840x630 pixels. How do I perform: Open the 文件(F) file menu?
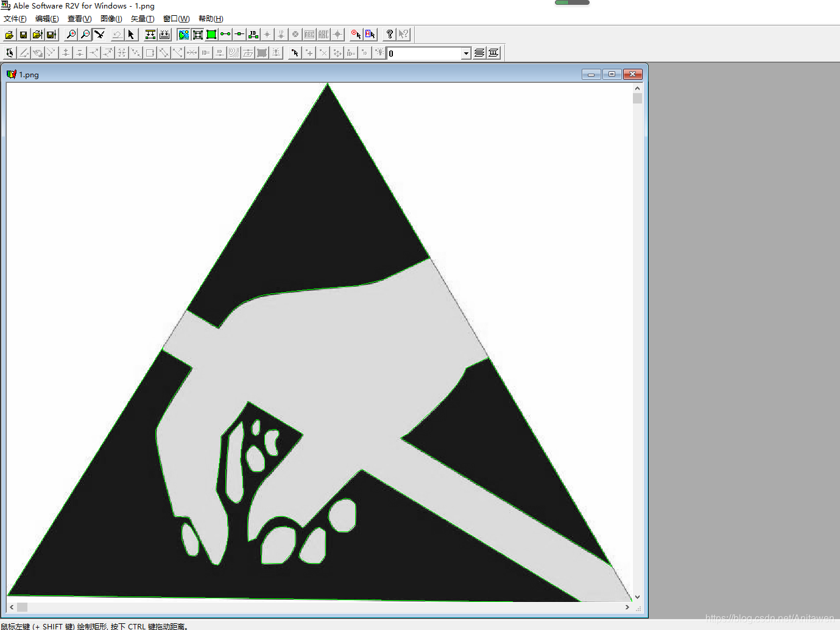coord(15,19)
